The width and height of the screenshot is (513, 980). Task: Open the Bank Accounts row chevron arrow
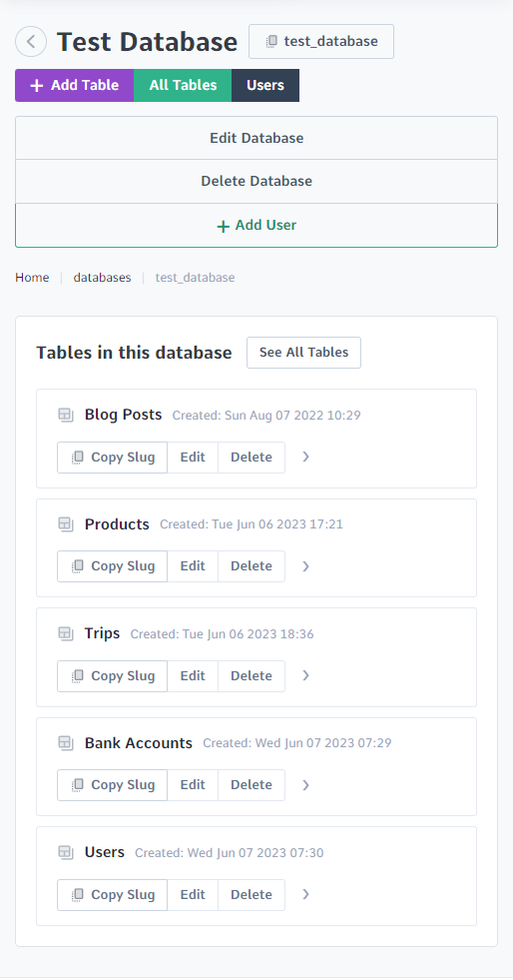point(305,785)
